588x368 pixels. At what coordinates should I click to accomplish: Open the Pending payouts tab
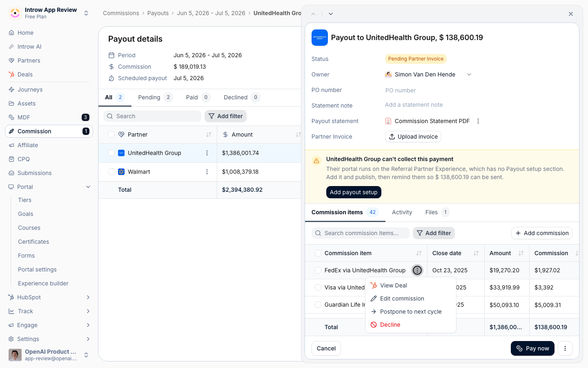[155, 97]
